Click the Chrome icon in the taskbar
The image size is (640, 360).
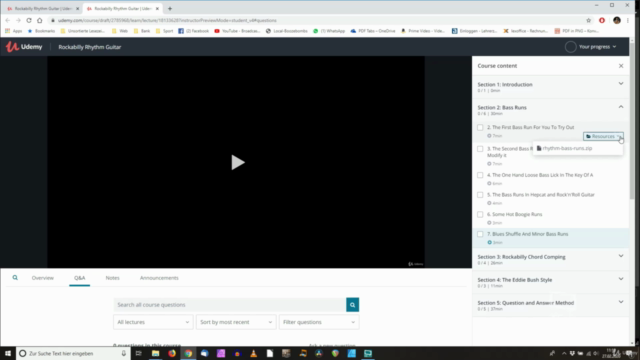point(188,353)
